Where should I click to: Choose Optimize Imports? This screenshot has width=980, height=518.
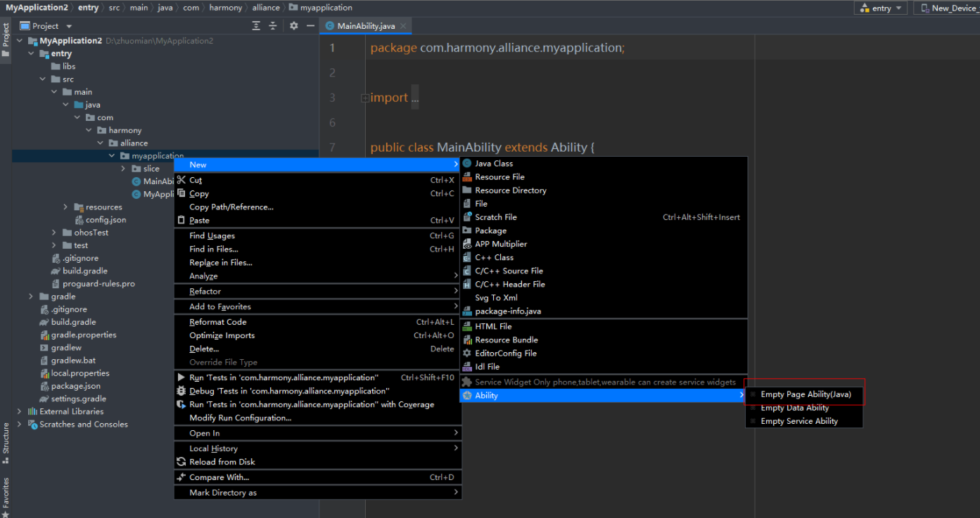pyautogui.click(x=317, y=335)
